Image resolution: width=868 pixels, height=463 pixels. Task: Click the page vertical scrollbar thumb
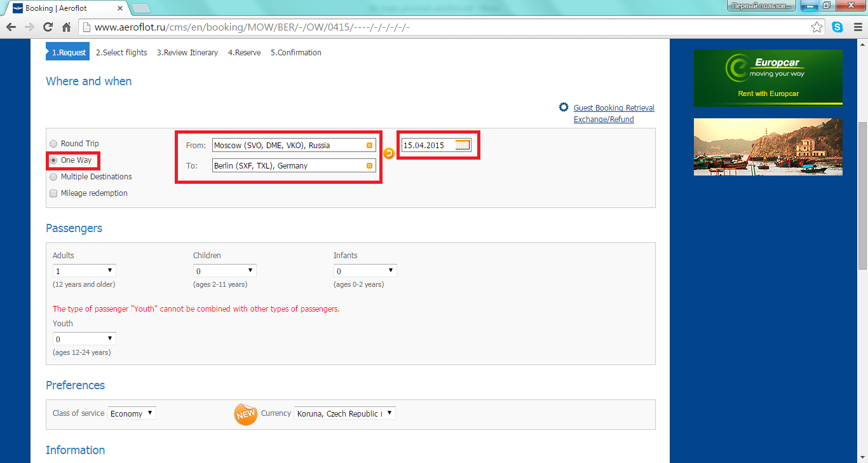pyautogui.click(x=862, y=197)
